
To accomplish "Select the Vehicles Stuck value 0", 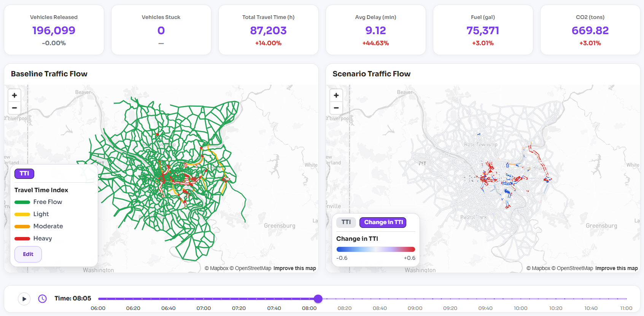I will click(161, 30).
